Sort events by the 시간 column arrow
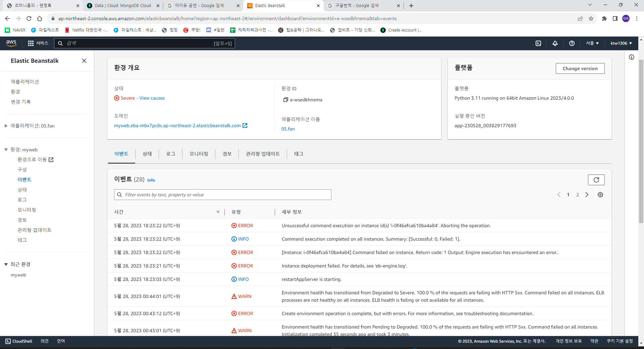This screenshot has width=644, height=349. pos(218,212)
